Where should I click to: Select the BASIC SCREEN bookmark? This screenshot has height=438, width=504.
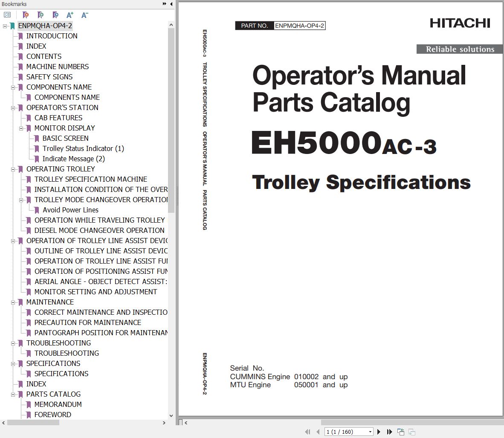[x=66, y=138]
